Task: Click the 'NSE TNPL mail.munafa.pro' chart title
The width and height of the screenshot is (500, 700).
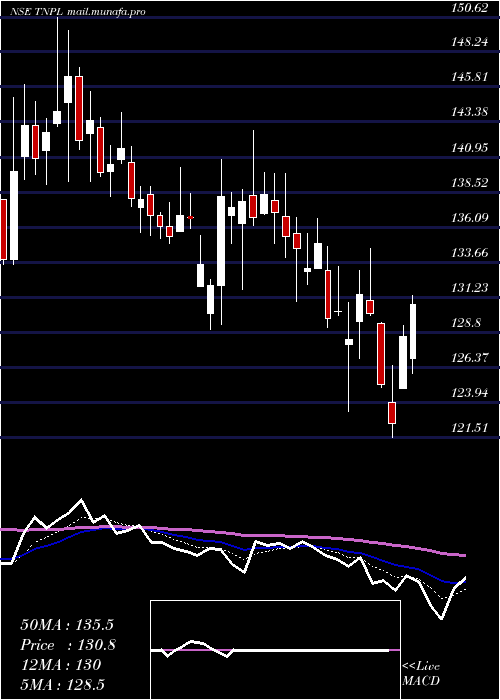Action: (x=78, y=12)
